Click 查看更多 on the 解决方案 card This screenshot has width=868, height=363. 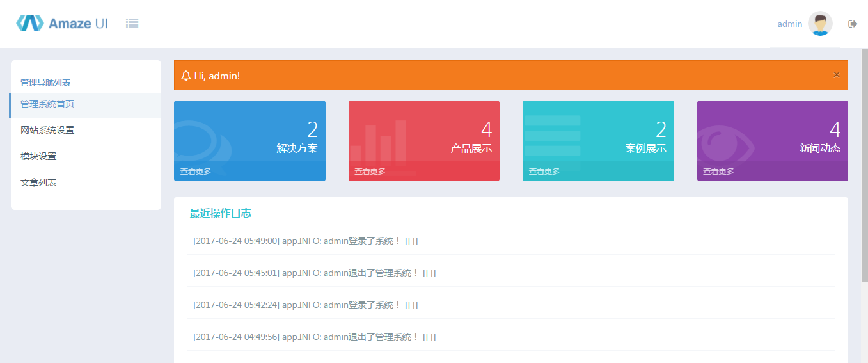196,172
